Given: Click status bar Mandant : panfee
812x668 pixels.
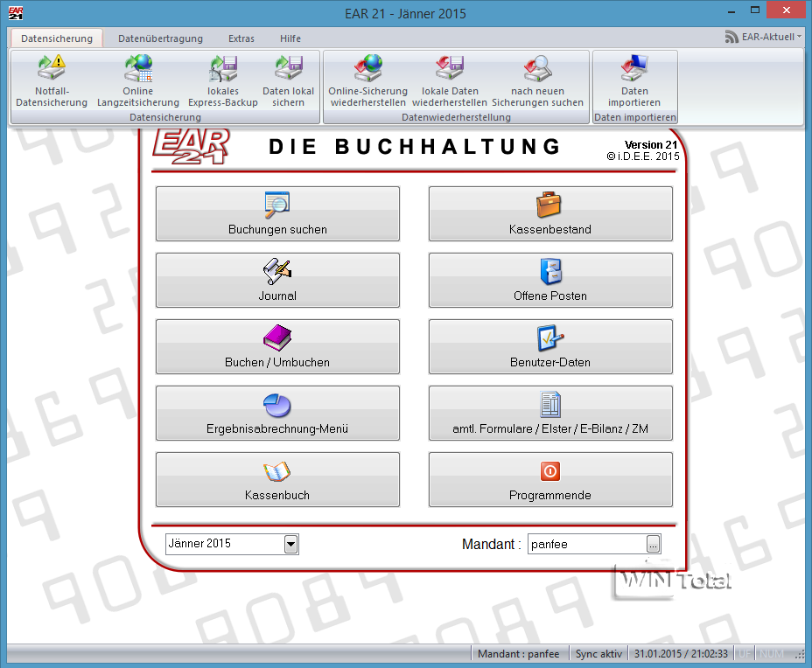Looking at the screenshot, I should [519, 654].
